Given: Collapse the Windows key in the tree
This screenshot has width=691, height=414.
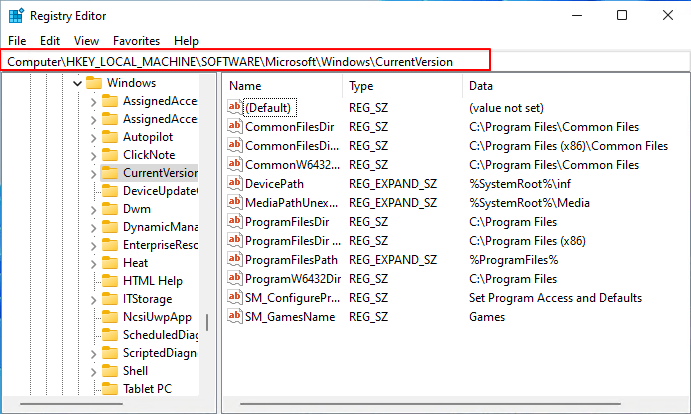Looking at the screenshot, I should click(x=77, y=83).
